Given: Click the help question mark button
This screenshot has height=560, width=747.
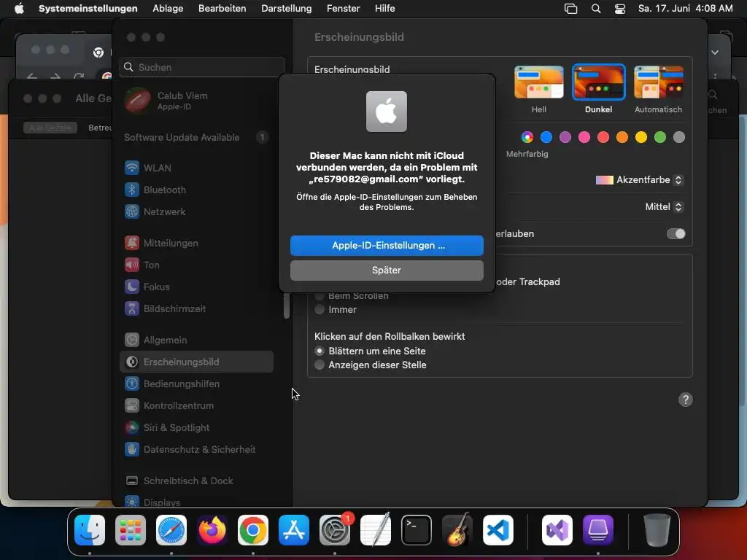Looking at the screenshot, I should (686, 400).
